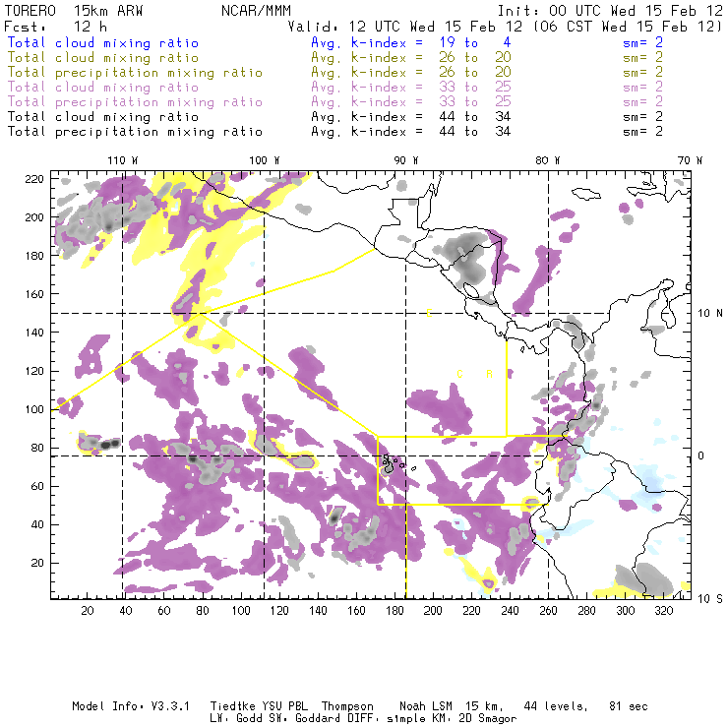Viewport: 728px width, 728px height.
Task: Click olive 'Total precipitation mixing ratio' legend line
Action: (135, 73)
